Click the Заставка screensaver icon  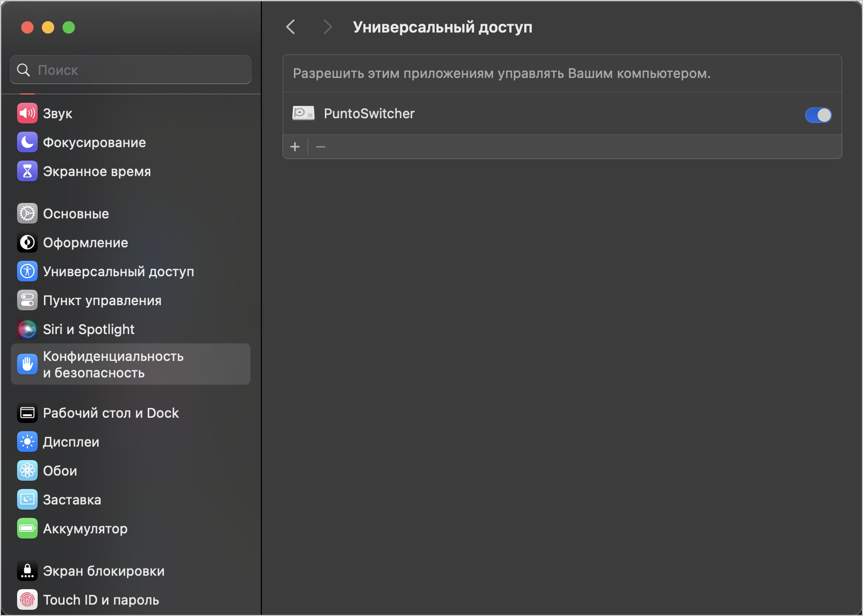[x=27, y=499]
